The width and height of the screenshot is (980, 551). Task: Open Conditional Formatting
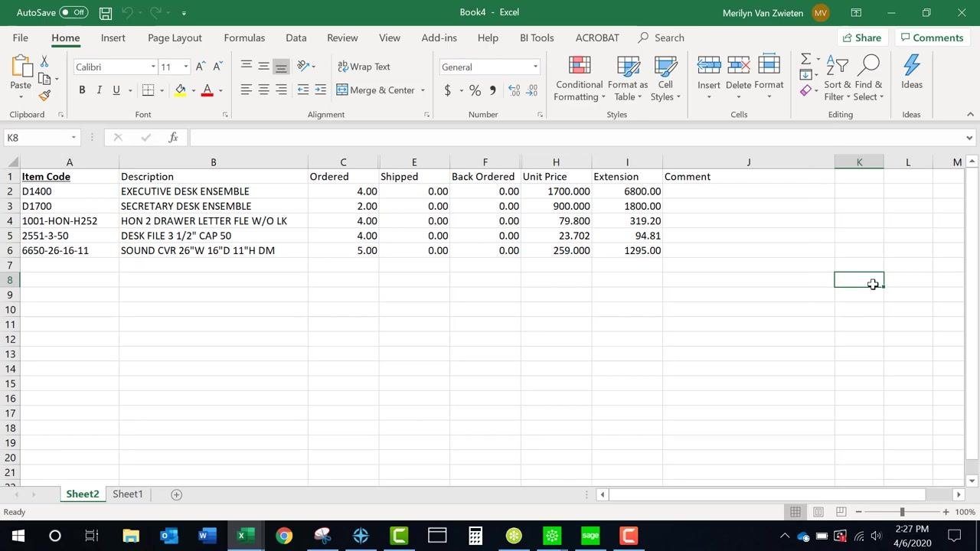[579, 78]
